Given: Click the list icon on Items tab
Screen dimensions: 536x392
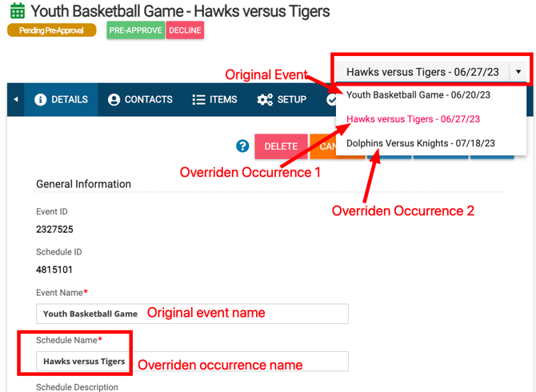Looking at the screenshot, I should pos(198,100).
